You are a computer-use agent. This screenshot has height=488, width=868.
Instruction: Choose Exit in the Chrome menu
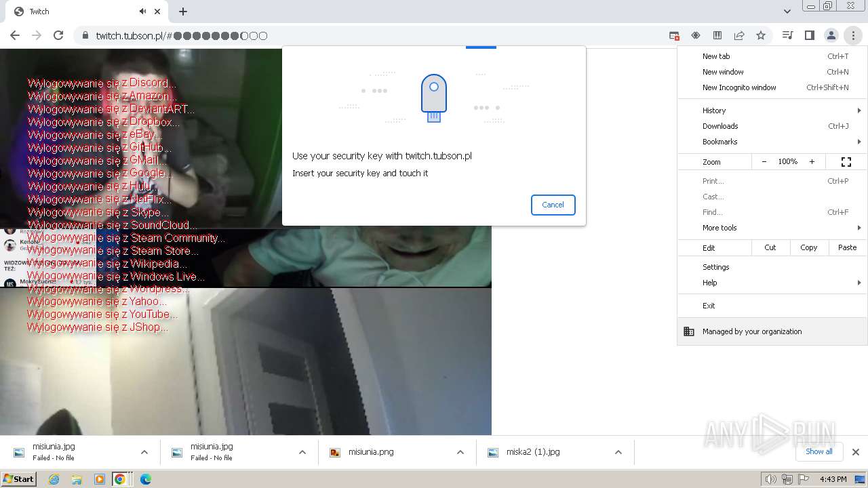click(772, 306)
